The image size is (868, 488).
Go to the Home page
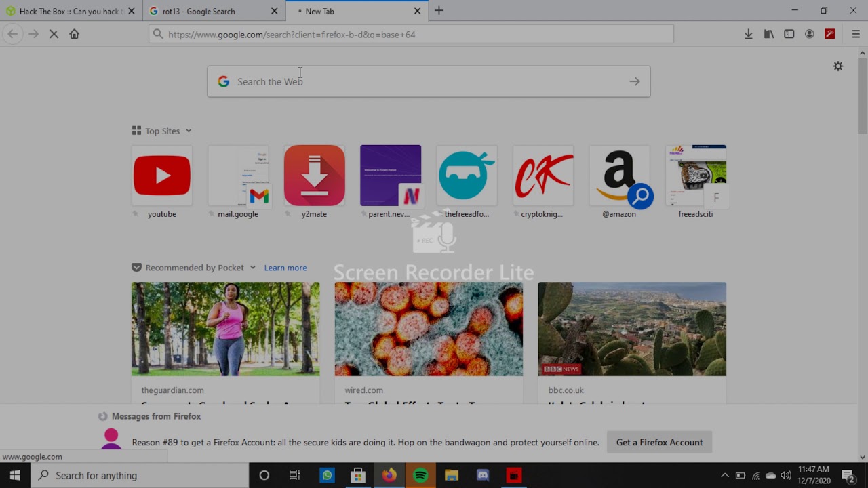click(75, 34)
